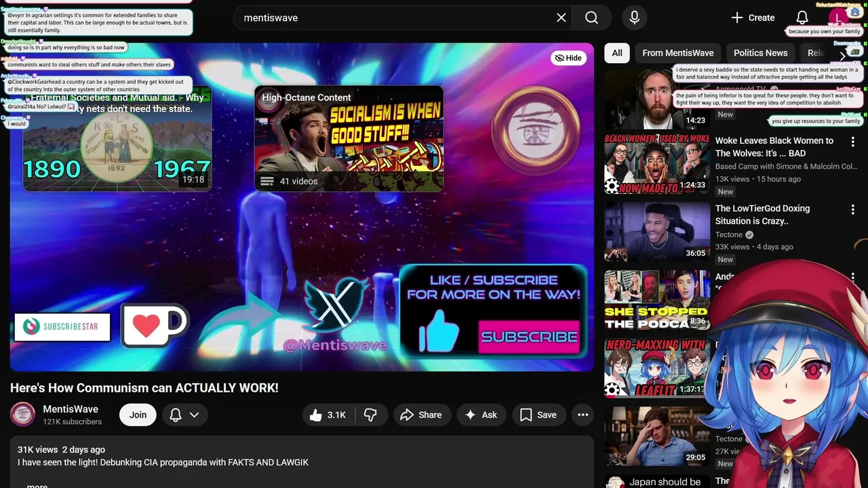Click the heart coffee cup donation icon

click(x=155, y=325)
